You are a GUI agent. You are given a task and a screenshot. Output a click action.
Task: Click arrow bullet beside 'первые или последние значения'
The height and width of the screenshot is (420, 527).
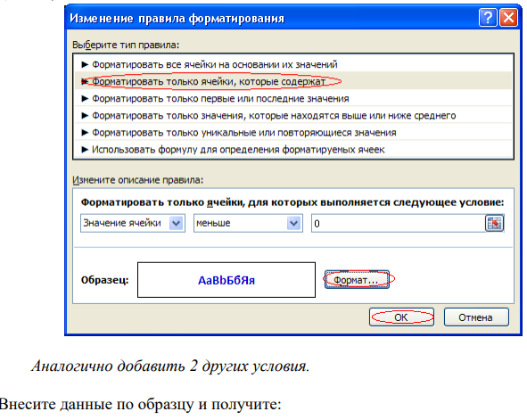[x=85, y=98]
